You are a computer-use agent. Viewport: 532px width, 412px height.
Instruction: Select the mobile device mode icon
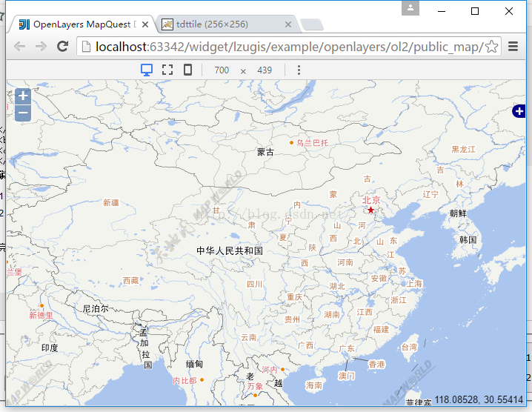(x=187, y=70)
